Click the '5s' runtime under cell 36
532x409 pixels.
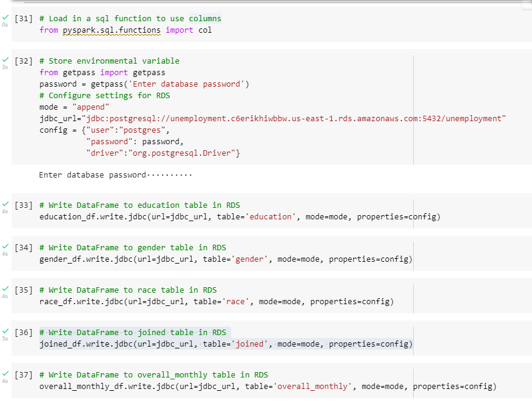coord(5,338)
